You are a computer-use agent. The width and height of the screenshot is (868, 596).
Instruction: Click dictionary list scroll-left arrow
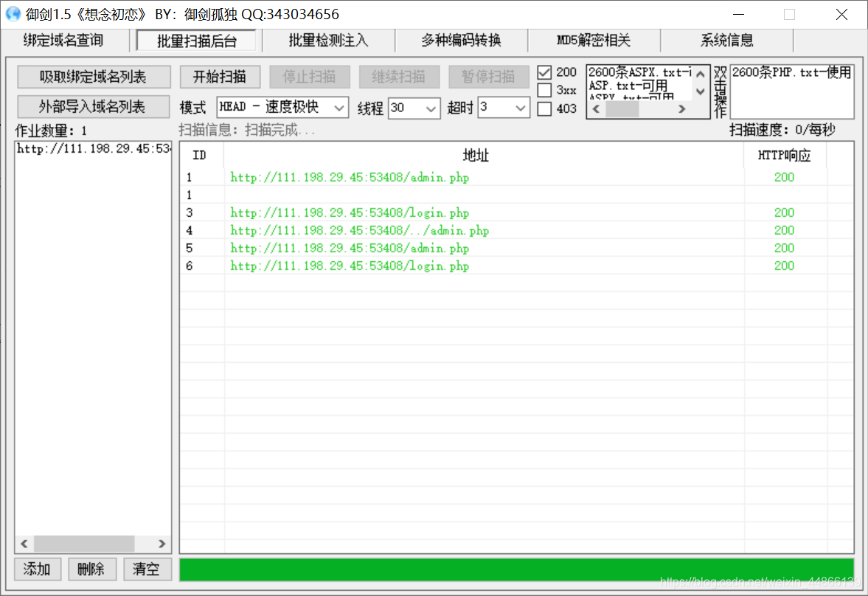click(596, 109)
